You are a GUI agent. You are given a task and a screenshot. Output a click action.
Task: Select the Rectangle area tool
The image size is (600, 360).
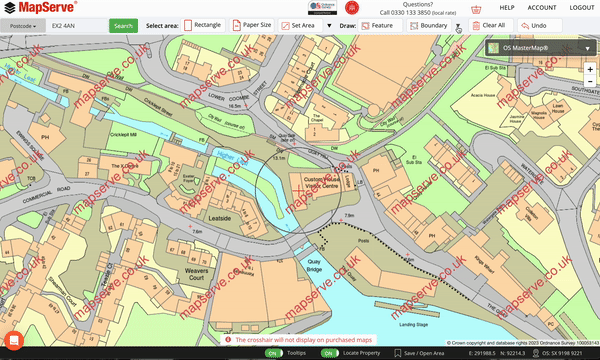203,25
